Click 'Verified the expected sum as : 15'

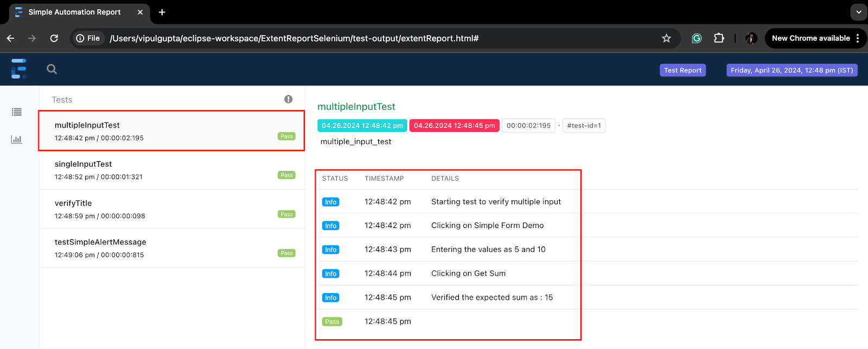[x=492, y=297]
